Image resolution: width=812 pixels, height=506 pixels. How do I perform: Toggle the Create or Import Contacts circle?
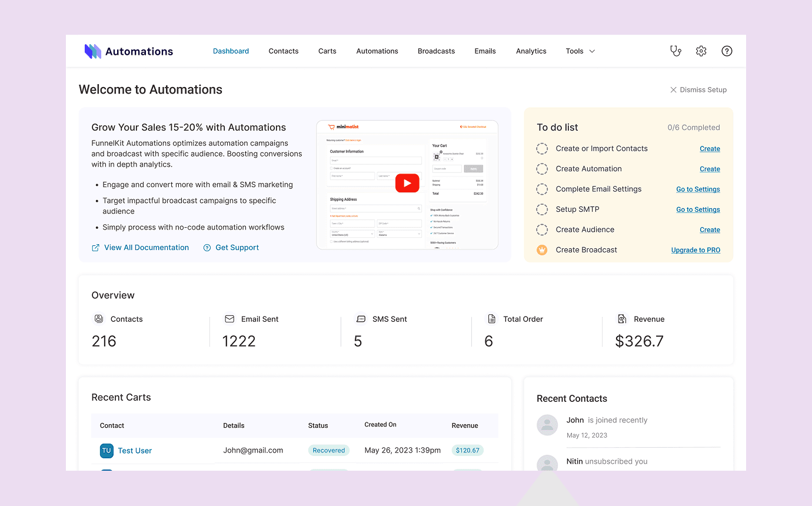point(542,149)
